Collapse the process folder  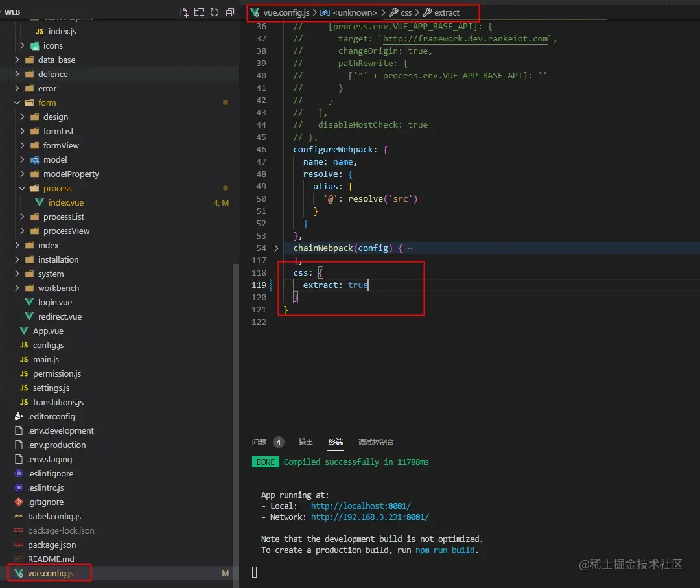57,189
